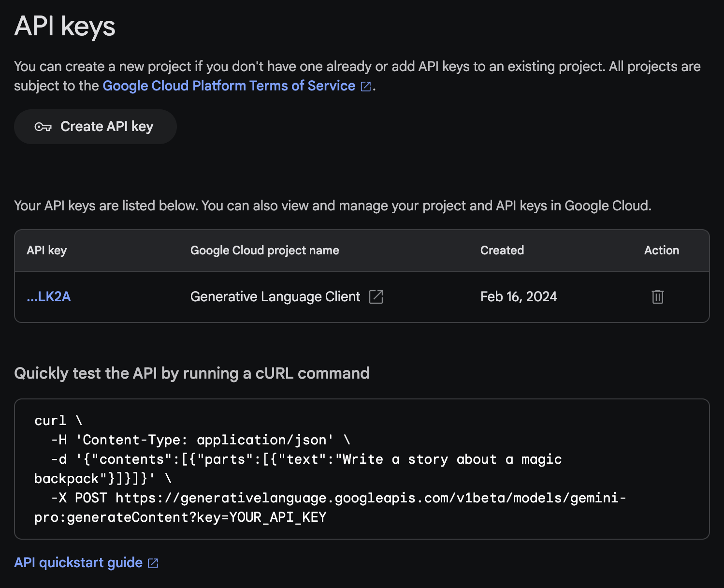
Task: Click the "Created" column header
Action: 502,250
